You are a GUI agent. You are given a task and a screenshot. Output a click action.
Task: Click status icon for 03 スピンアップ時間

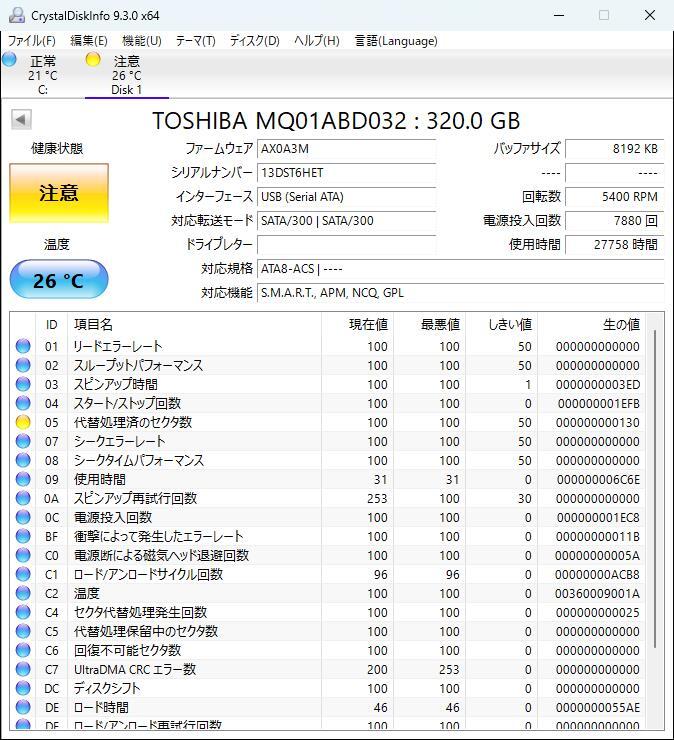(23, 384)
